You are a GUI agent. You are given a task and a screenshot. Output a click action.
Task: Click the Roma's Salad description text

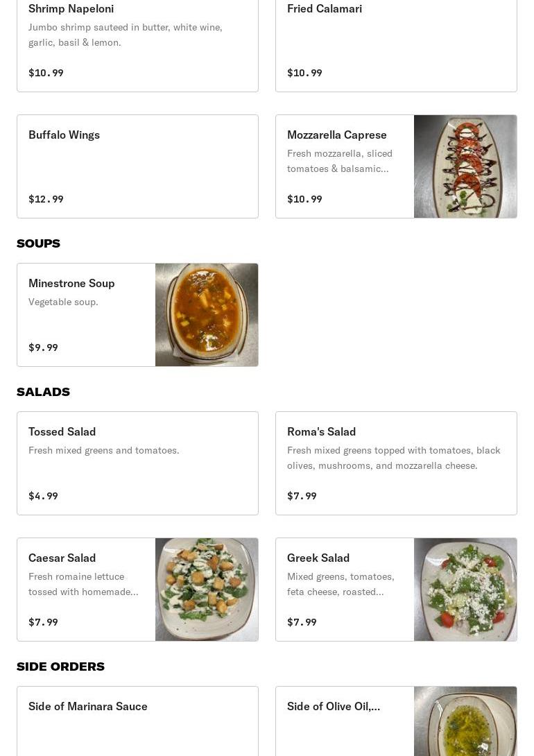(393, 458)
